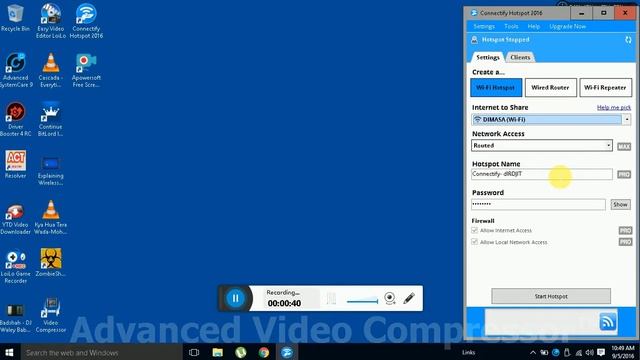The height and width of the screenshot is (360, 640).
Task: Open the Tools menu in Connectify
Action: 511,27
